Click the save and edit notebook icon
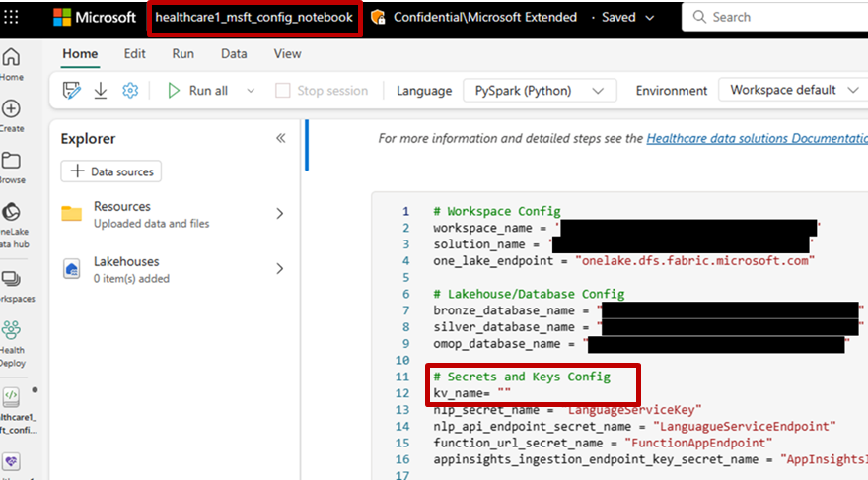Image resolution: width=868 pixels, height=480 pixels. [x=71, y=90]
